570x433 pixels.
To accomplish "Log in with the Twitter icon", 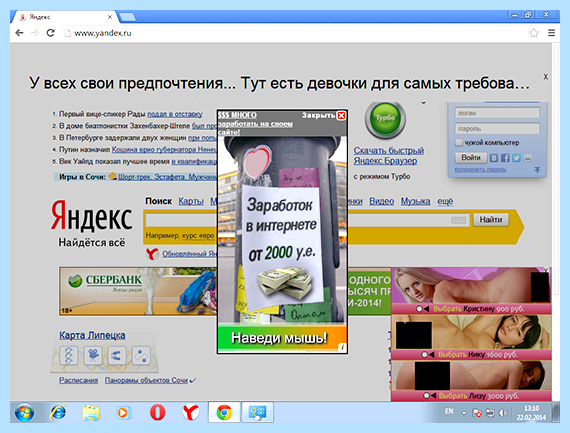I will click(x=516, y=158).
